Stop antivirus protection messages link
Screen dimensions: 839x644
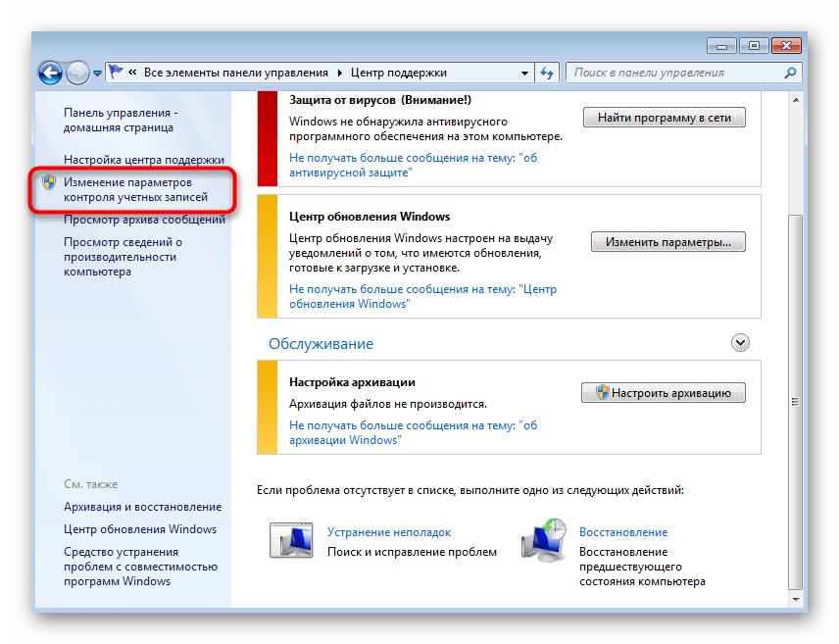[413, 166]
